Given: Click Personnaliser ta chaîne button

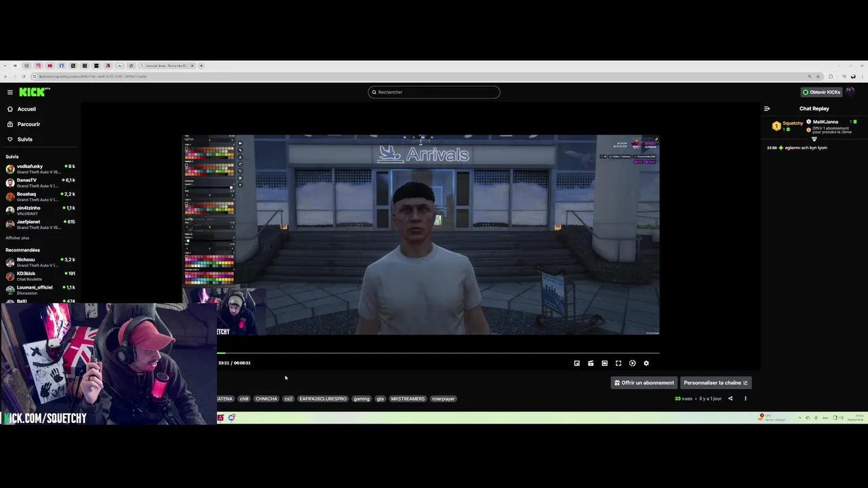Looking at the screenshot, I should click(x=715, y=383).
